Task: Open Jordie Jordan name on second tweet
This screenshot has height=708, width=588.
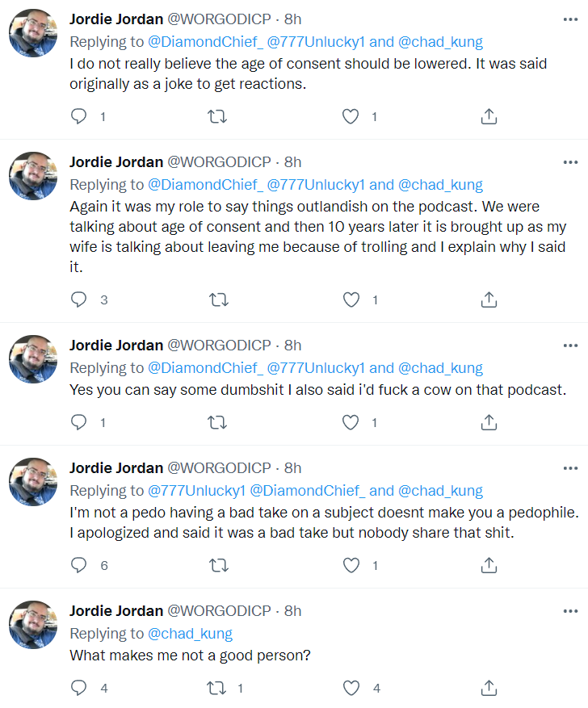Action: pos(116,162)
